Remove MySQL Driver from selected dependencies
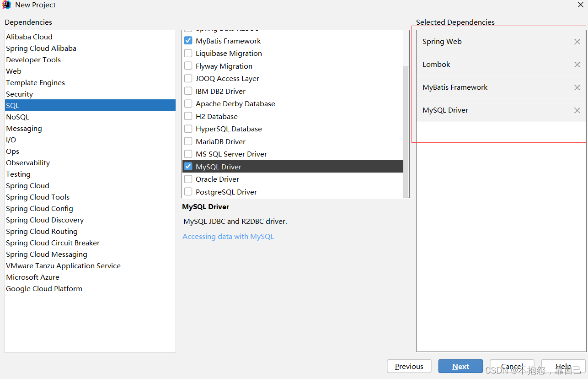 [577, 110]
